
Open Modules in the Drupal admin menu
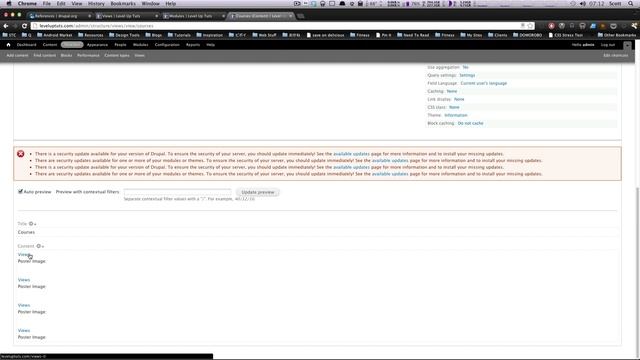coord(140,45)
